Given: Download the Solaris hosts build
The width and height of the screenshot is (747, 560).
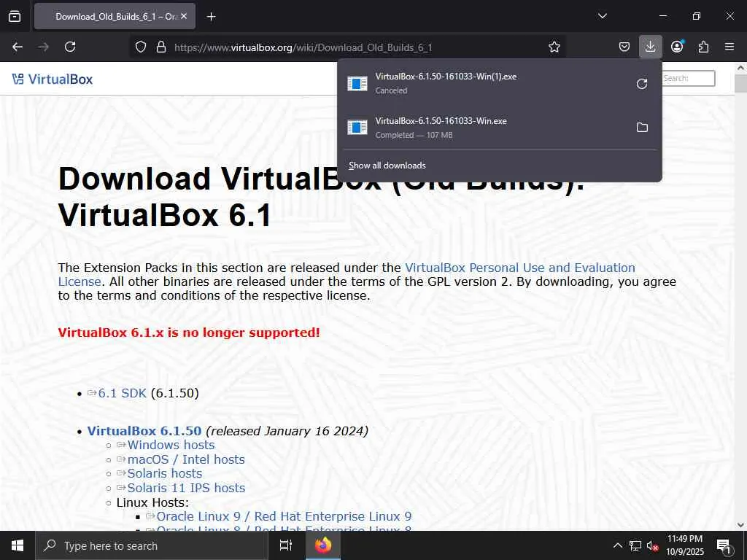Looking at the screenshot, I should (x=164, y=473).
